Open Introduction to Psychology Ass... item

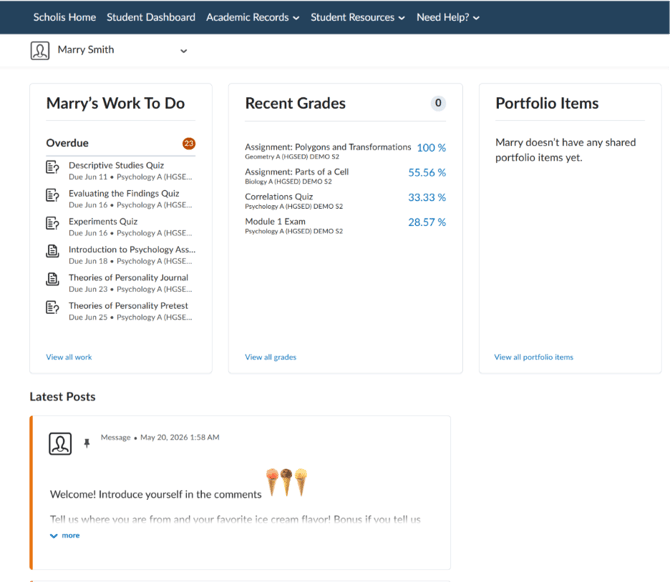[132, 250]
